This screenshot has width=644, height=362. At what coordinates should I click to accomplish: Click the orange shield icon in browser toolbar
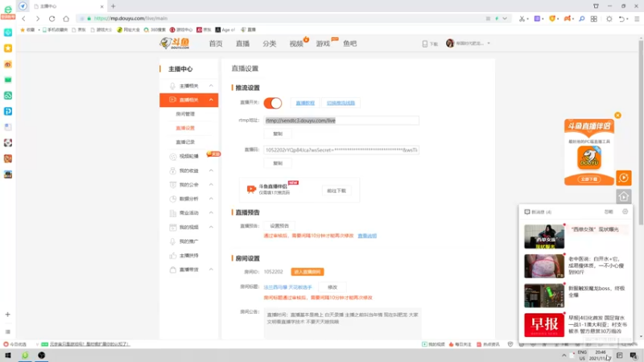(x=552, y=19)
